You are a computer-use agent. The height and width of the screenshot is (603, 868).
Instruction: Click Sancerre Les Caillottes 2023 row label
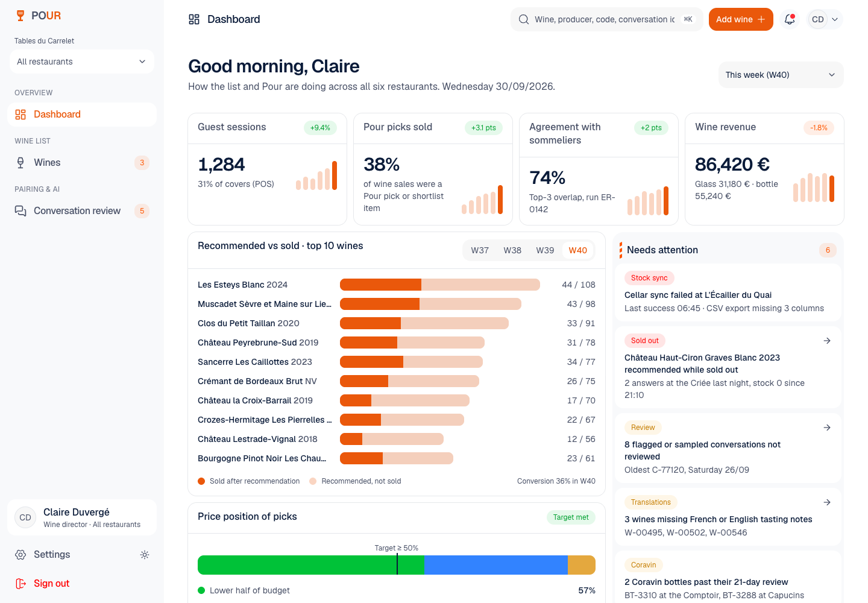[x=255, y=362]
